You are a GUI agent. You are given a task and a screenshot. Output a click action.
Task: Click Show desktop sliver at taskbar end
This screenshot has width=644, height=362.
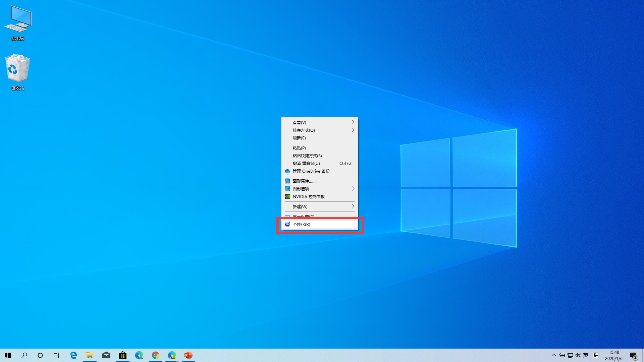point(643,355)
